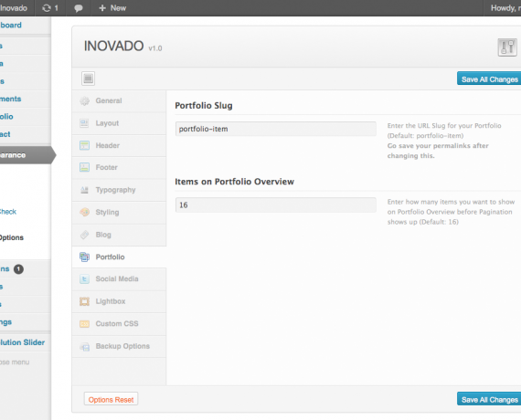Switch to the Styling tab
The height and width of the screenshot is (420, 521).
[119, 212]
